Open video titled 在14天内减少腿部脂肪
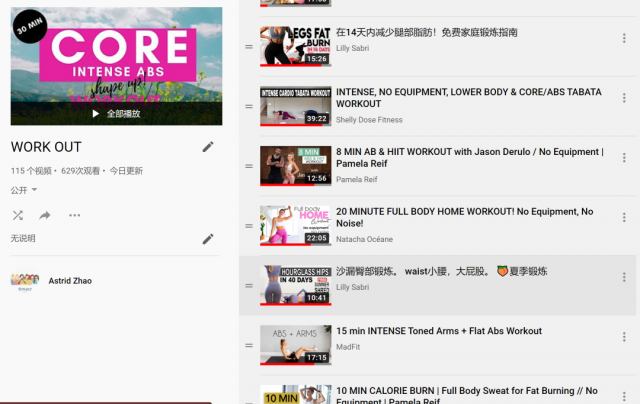The image size is (640, 404). [427, 32]
